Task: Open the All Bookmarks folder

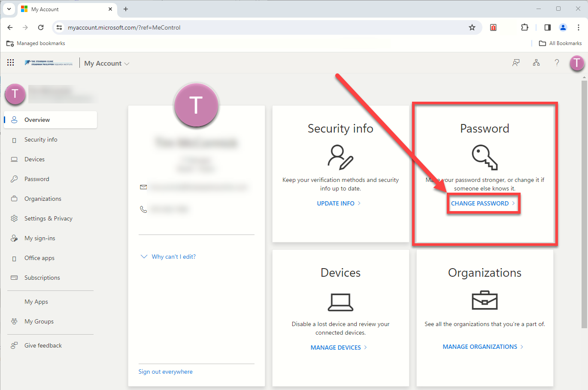Action: point(561,43)
